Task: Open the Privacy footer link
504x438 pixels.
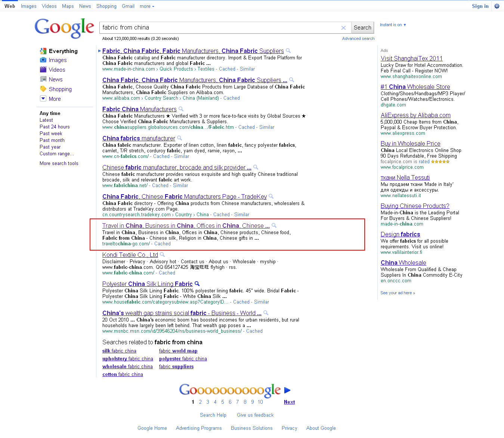Action: 290,428
